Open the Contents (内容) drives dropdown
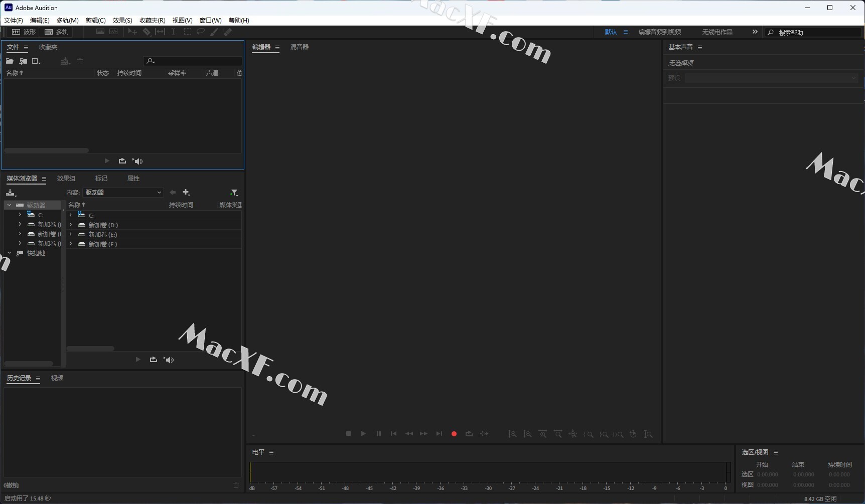 (x=123, y=193)
